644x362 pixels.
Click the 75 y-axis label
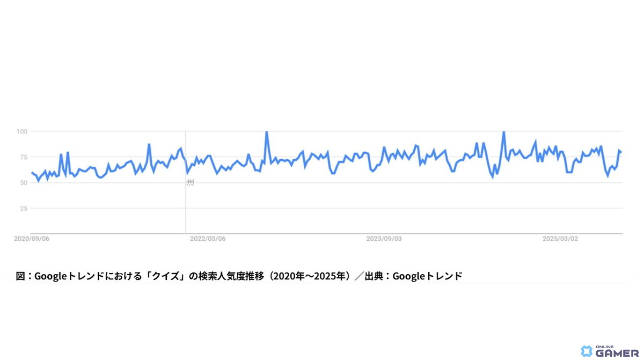point(24,157)
